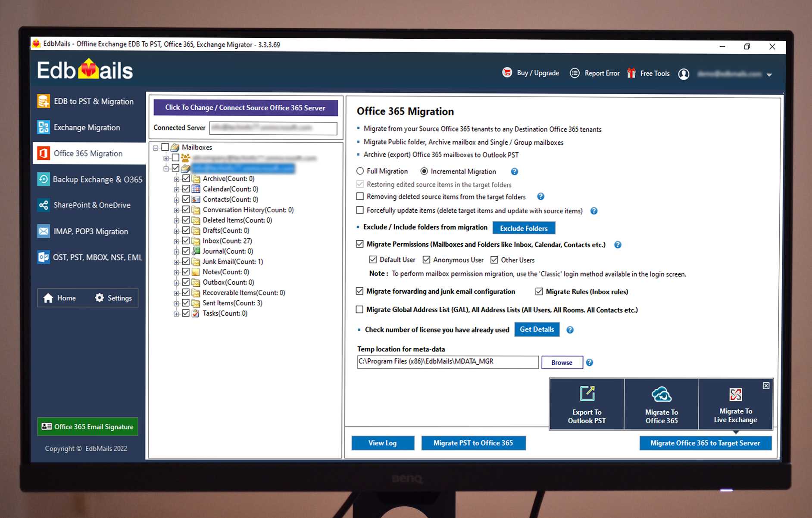Click help icon for Migrate Permissions

coord(618,245)
